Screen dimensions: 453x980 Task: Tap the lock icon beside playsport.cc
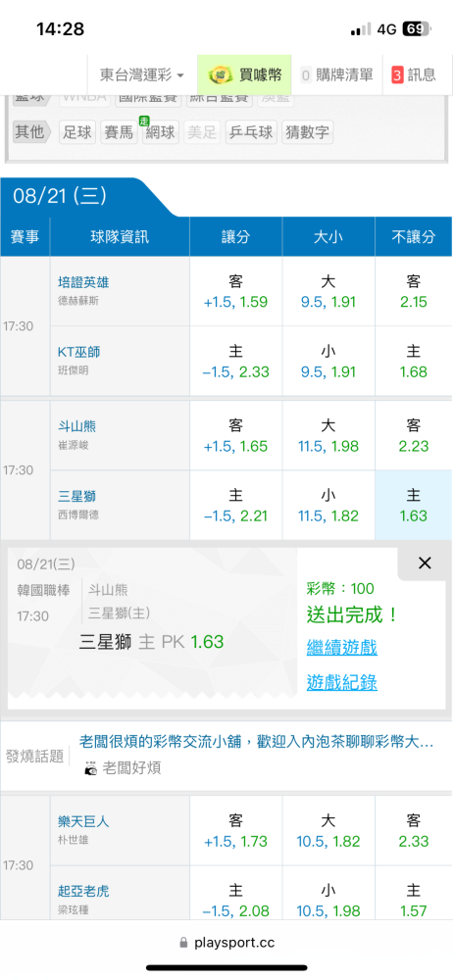[184, 943]
